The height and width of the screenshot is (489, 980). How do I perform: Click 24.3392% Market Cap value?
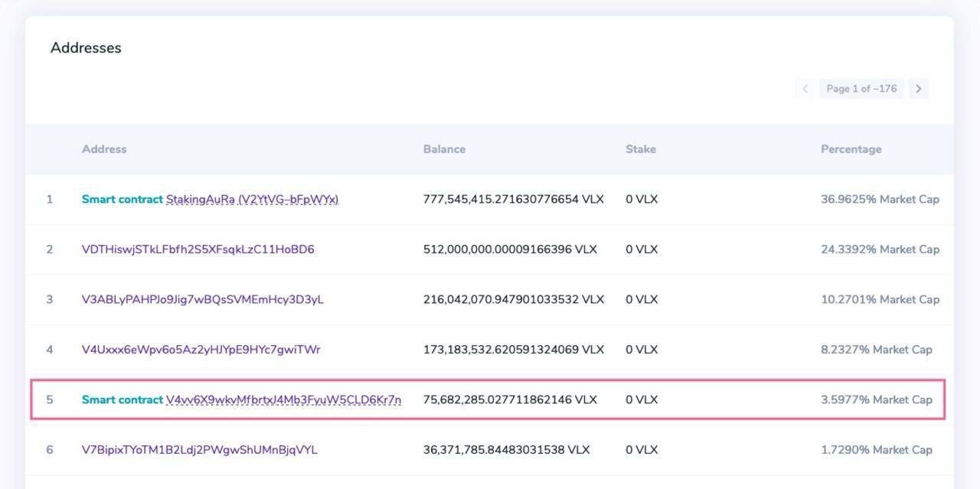tap(880, 249)
